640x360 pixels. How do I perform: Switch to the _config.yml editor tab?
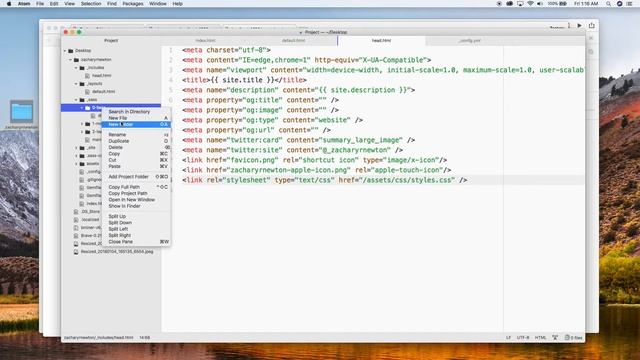point(469,40)
